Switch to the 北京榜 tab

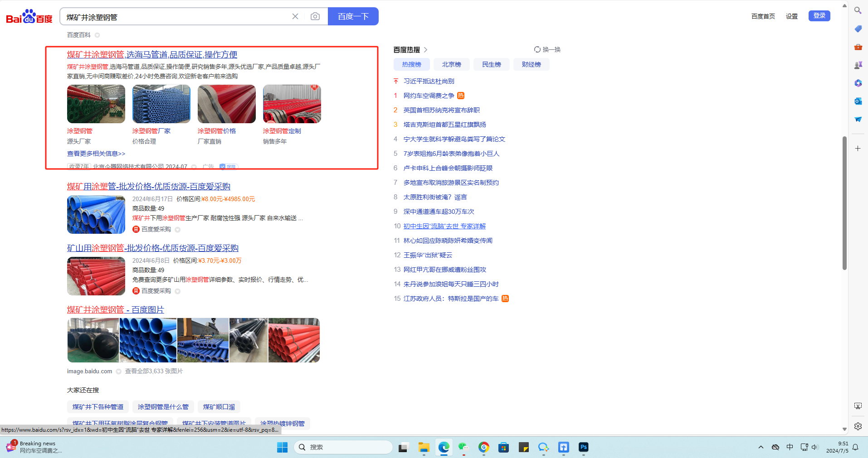pyautogui.click(x=452, y=64)
